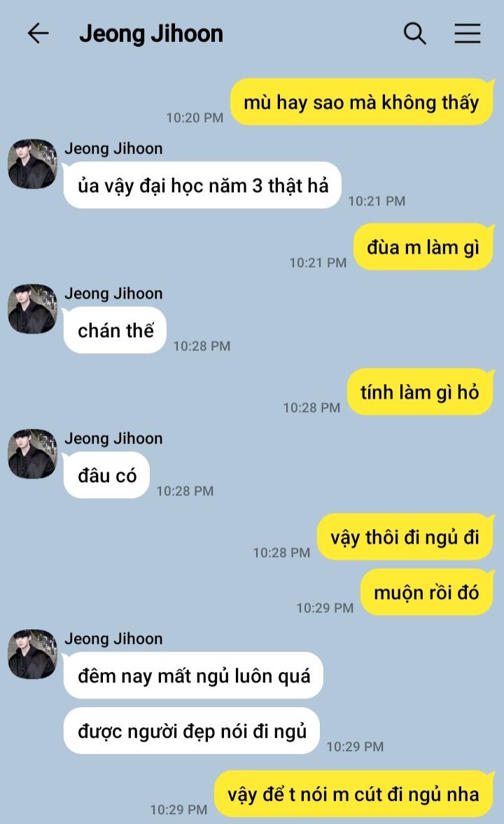Select the 'tính làm gì hỏ' bubble
The image size is (504, 824).
[x=420, y=392]
